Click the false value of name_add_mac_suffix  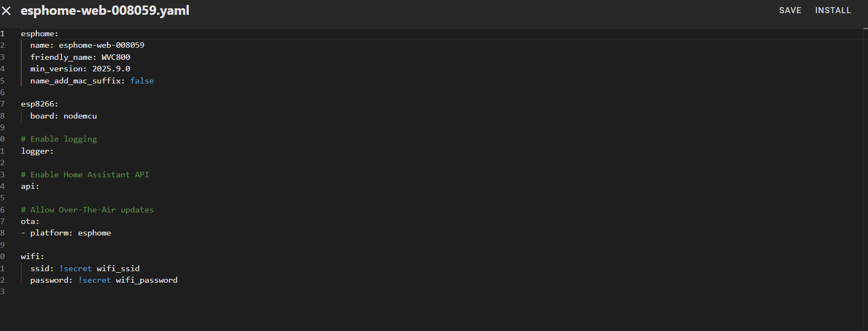pyautogui.click(x=142, y=81)
